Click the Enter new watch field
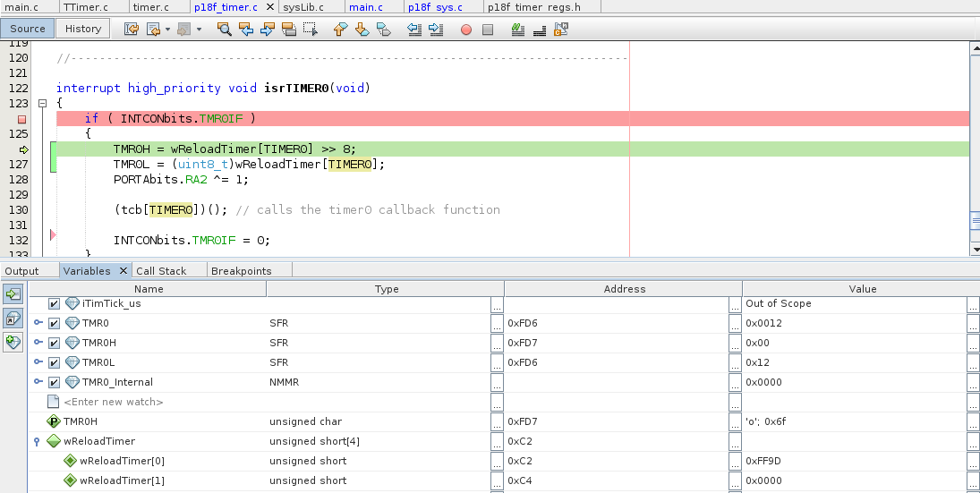 tap(113, 402)
